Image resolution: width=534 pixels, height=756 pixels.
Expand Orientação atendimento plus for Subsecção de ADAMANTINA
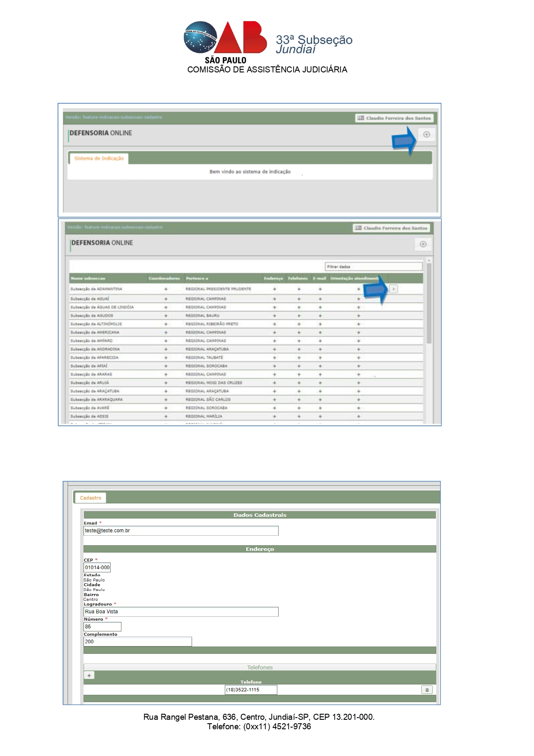358,289
